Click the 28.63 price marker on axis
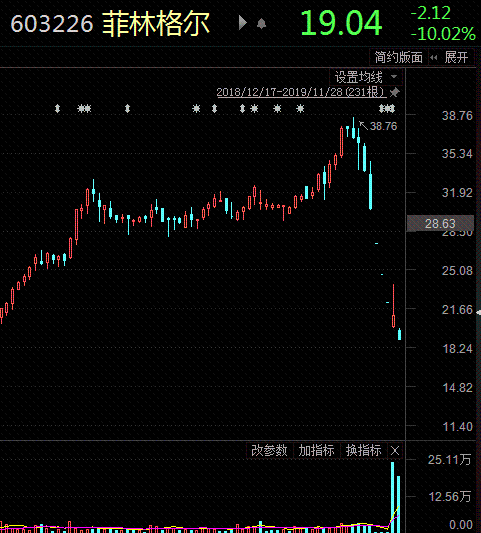 point(440,223)
